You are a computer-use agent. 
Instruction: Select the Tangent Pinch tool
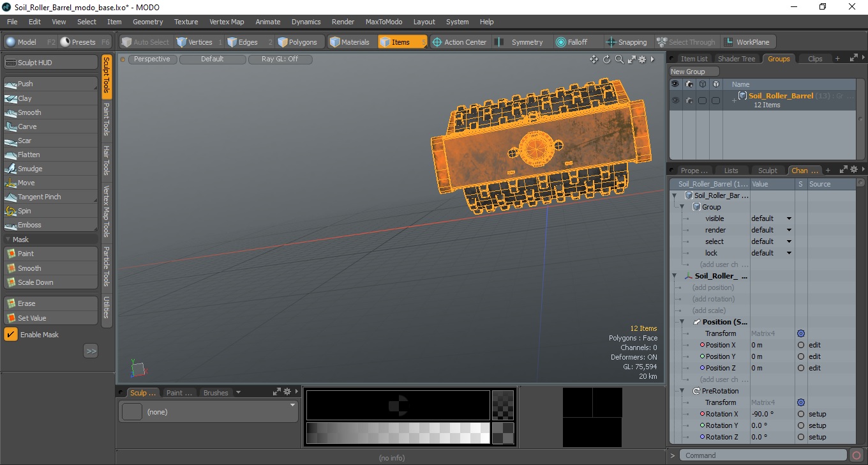point(50,197)
